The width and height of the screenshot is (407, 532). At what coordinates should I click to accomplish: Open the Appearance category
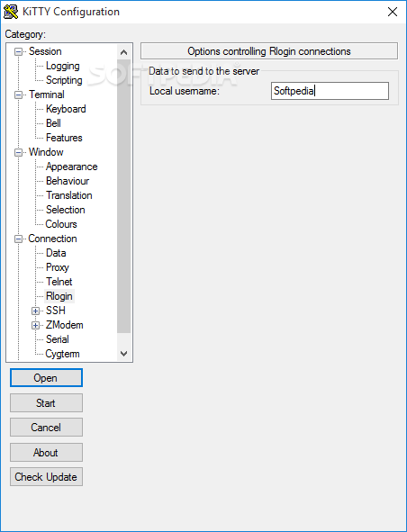[x=72, y=167]
